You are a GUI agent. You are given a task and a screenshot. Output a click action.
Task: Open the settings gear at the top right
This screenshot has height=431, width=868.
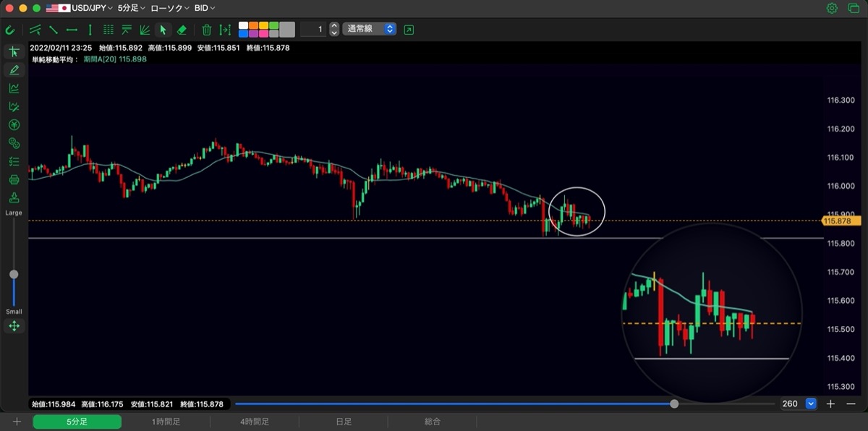[832, 8]
